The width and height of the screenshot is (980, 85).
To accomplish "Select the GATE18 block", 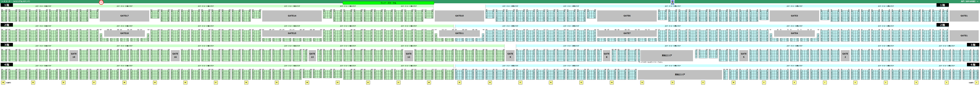I will 124,33.
